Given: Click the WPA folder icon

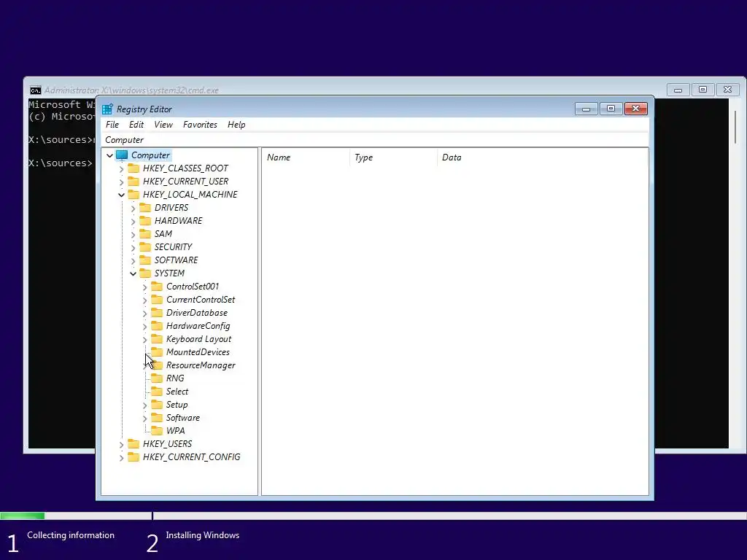Looking at the screenshot, I should pyautogui.click(x=157, y=430).
